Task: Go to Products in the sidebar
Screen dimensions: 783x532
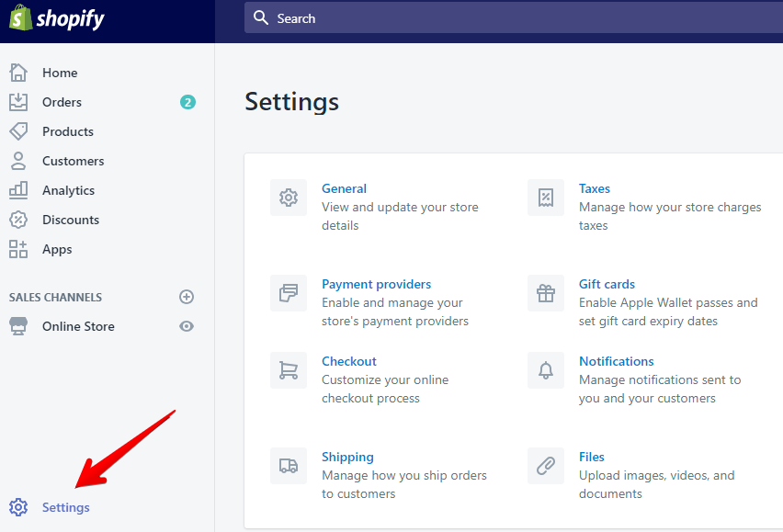Action: coord(67,131)
